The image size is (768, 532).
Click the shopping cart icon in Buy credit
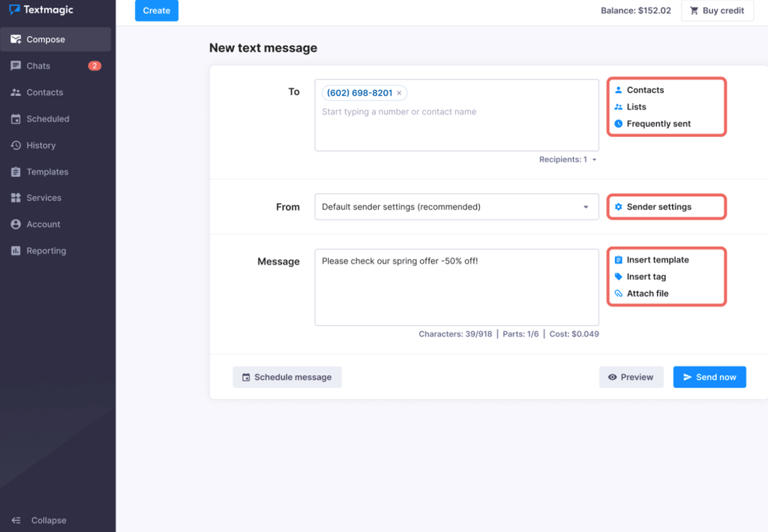694,10
